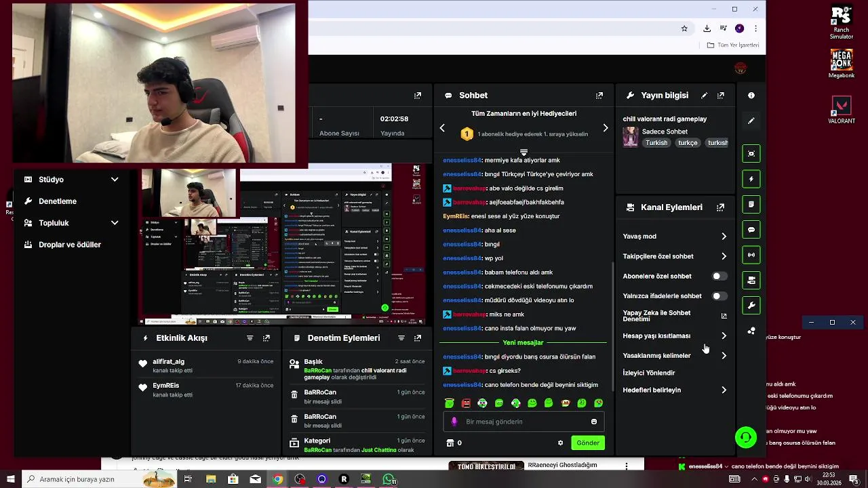Toggle the chat bubble icon in right sidebar

(x=751, y=230)
